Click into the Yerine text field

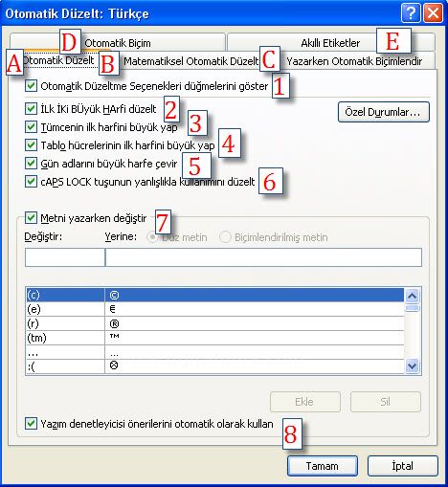coord(263,257)
